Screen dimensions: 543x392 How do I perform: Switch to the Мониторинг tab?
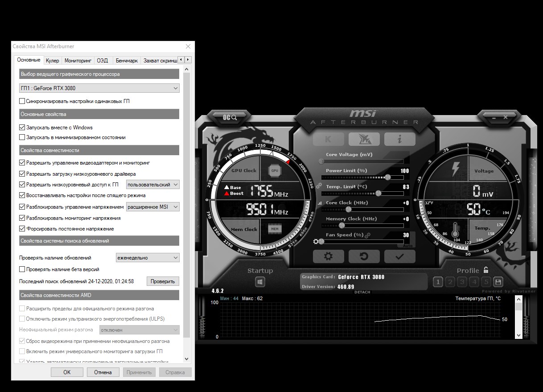point(78,60)
